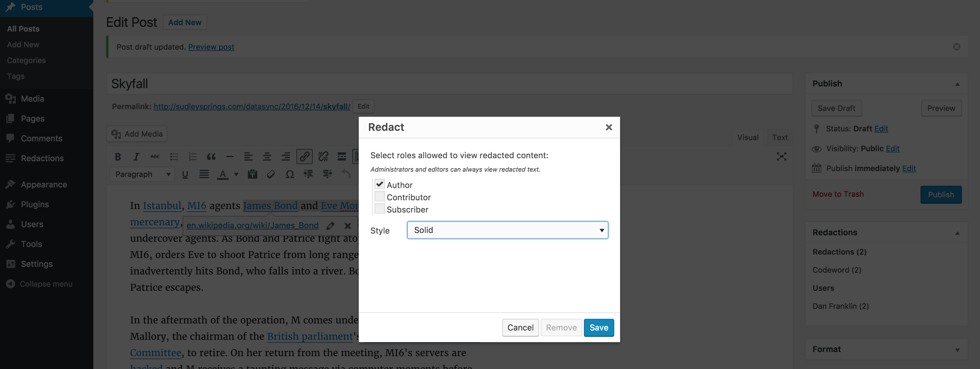Save the redaction settings
This screenshot has width=980, height=369.
pyautogui.click(x=598, y=328)
